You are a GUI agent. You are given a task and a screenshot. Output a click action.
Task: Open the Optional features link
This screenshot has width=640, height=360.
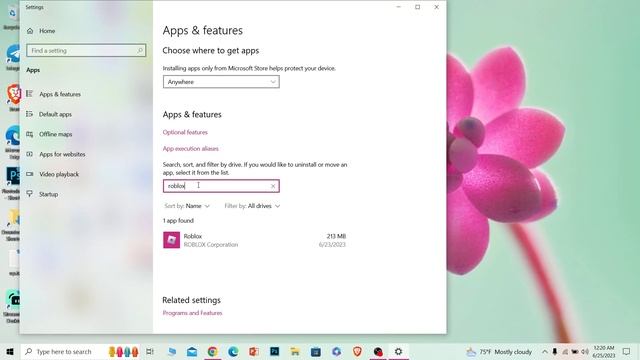pyautogui.click(x=185, y=132)
